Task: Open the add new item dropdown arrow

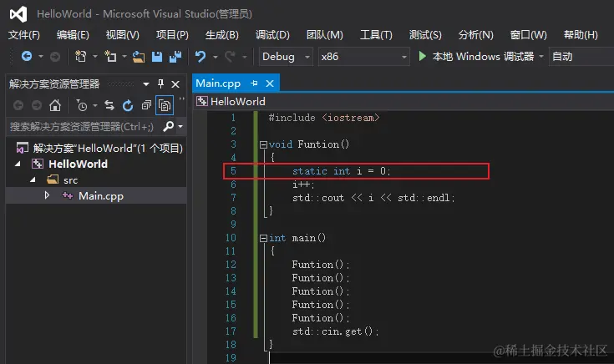Action: tap(124, 57)
